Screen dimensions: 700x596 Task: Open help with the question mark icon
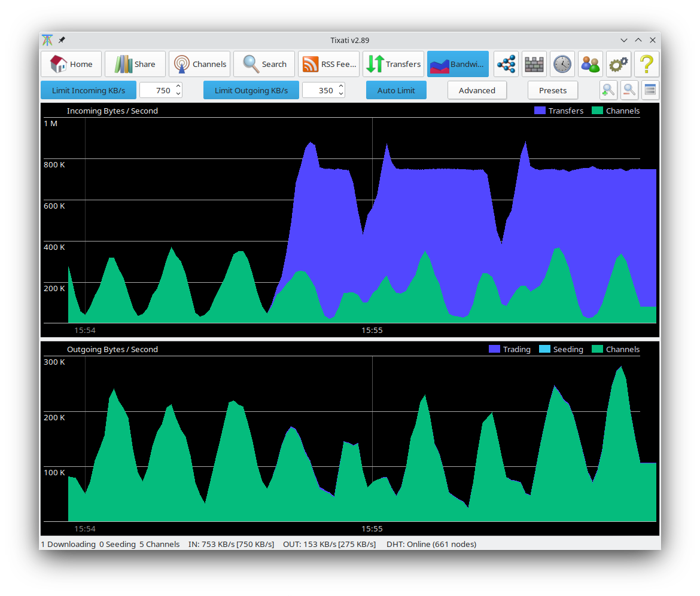pos(647,64)
